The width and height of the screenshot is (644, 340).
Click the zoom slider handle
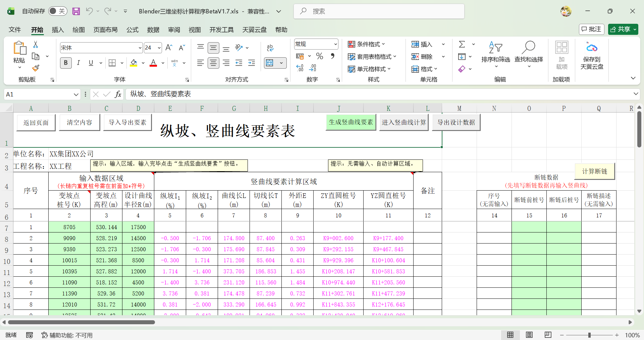click(x=589, y=335)
